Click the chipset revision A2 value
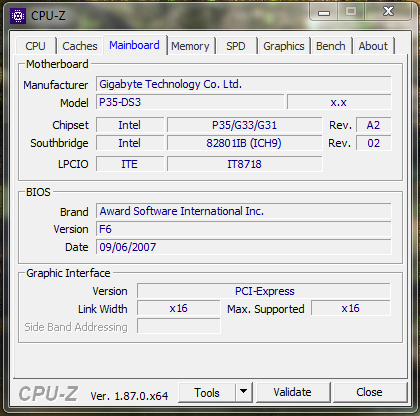420x416 pixels. coord(373,125)
